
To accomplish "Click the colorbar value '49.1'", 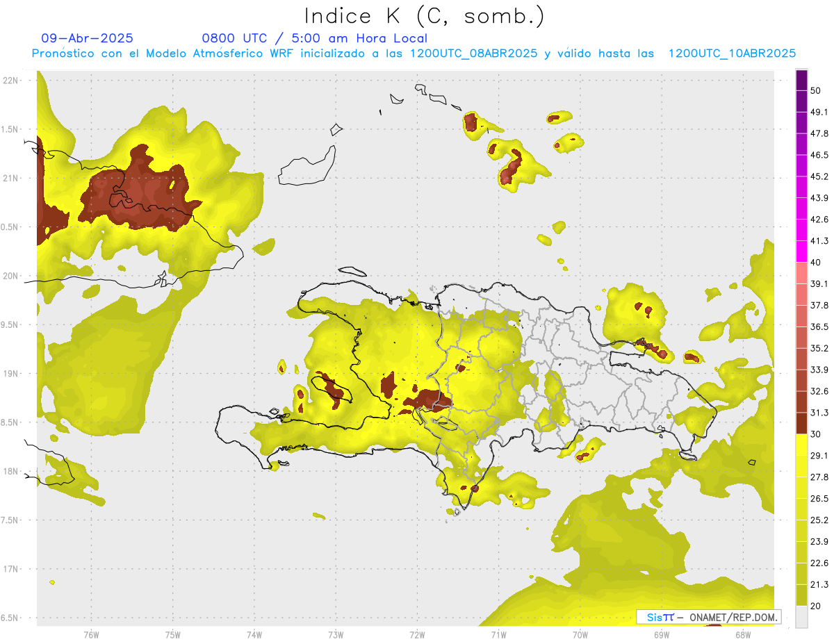I will (819, 112).
